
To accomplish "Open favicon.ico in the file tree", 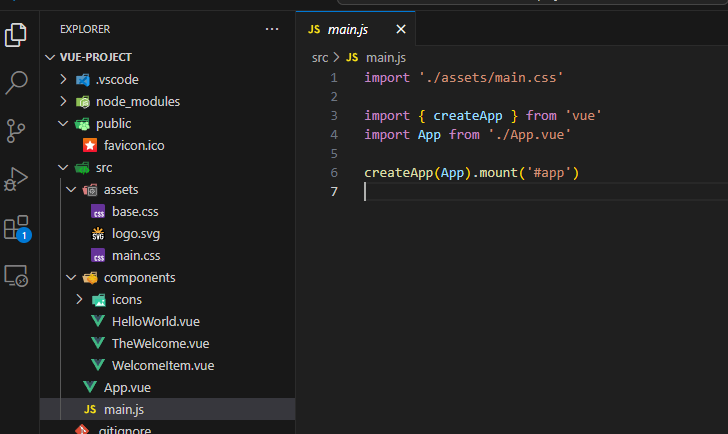I will 134,145.
